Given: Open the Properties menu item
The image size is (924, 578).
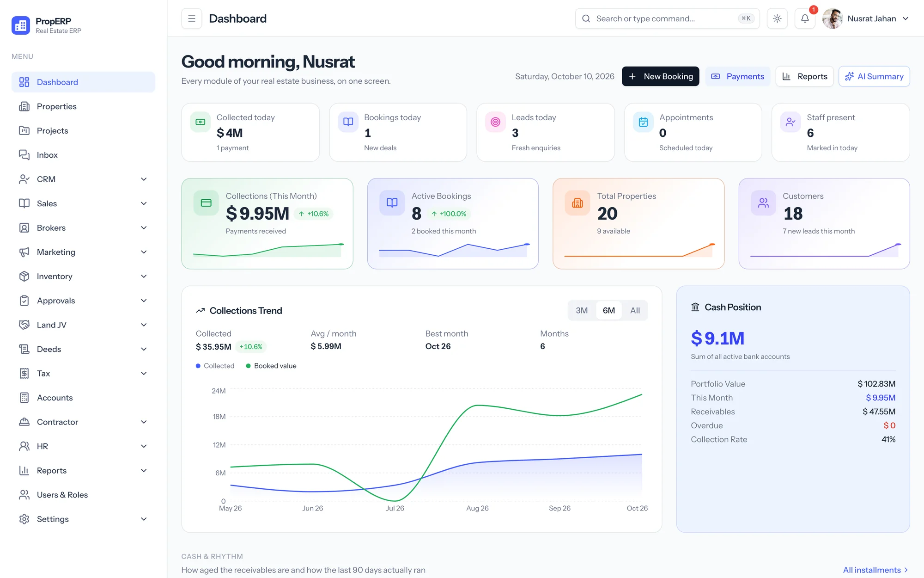Looking at the screenshot, I should pos(83,106).
